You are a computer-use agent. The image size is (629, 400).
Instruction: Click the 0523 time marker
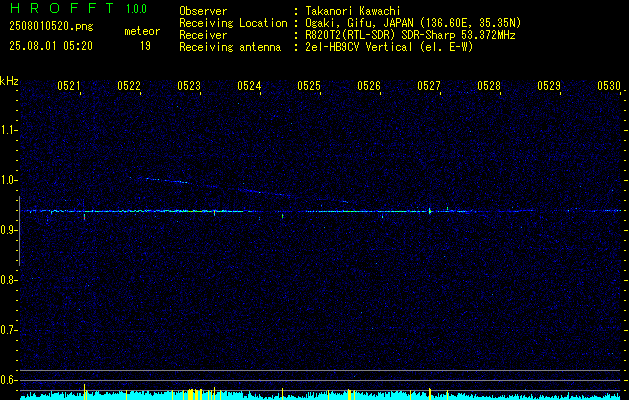pos(189,86)
